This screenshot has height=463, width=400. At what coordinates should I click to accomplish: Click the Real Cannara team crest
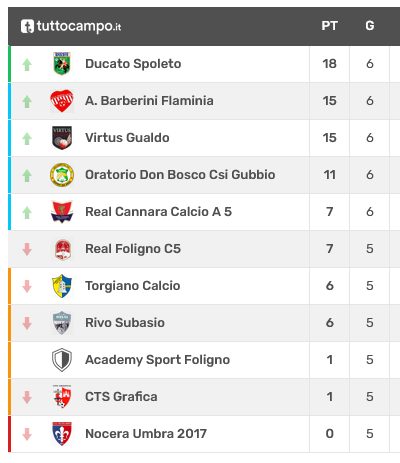coord(62,212)
